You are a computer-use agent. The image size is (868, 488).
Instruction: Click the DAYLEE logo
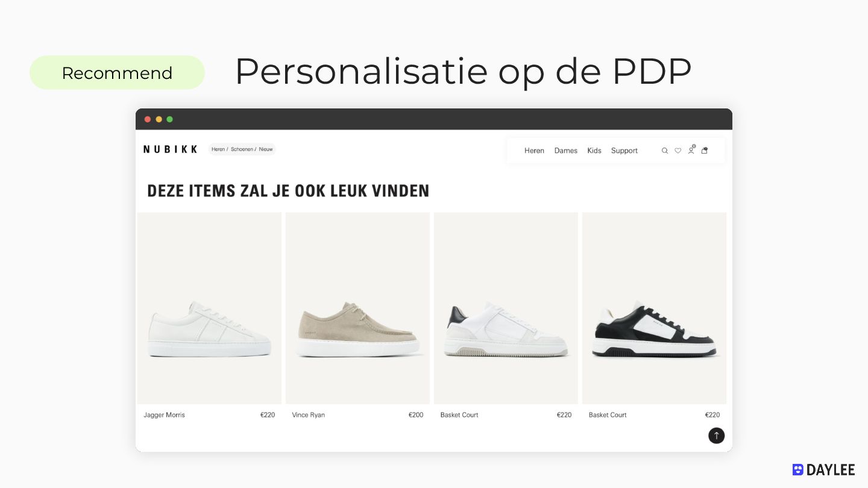823,470
